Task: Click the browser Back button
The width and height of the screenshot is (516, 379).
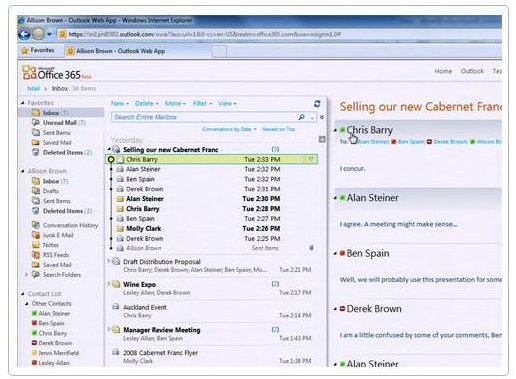Action: (24, 34)
